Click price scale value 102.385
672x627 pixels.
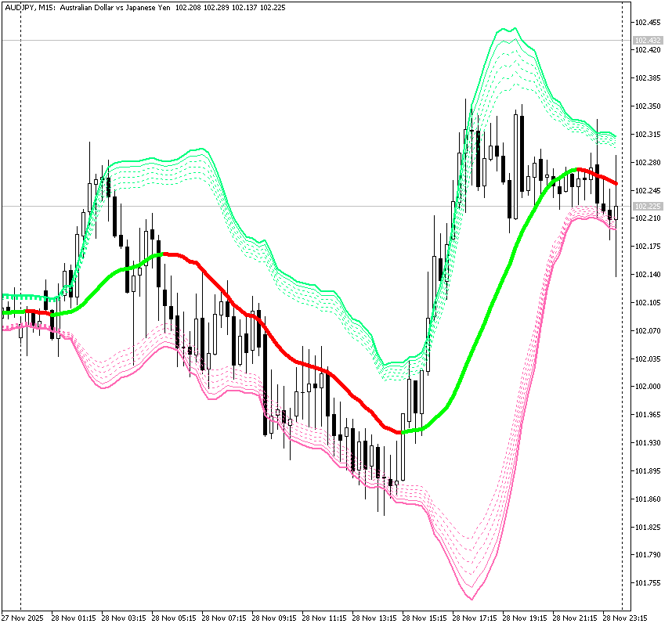click(648, 78)
